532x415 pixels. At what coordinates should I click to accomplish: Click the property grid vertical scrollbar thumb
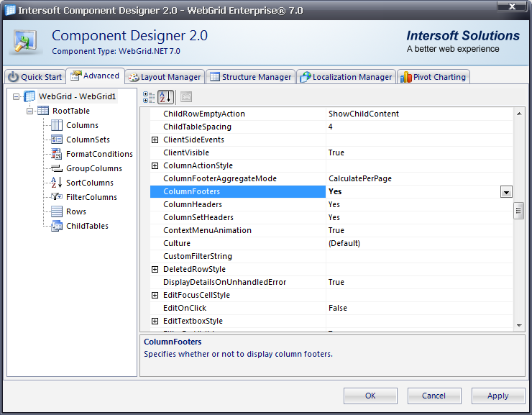pos(518,210)
